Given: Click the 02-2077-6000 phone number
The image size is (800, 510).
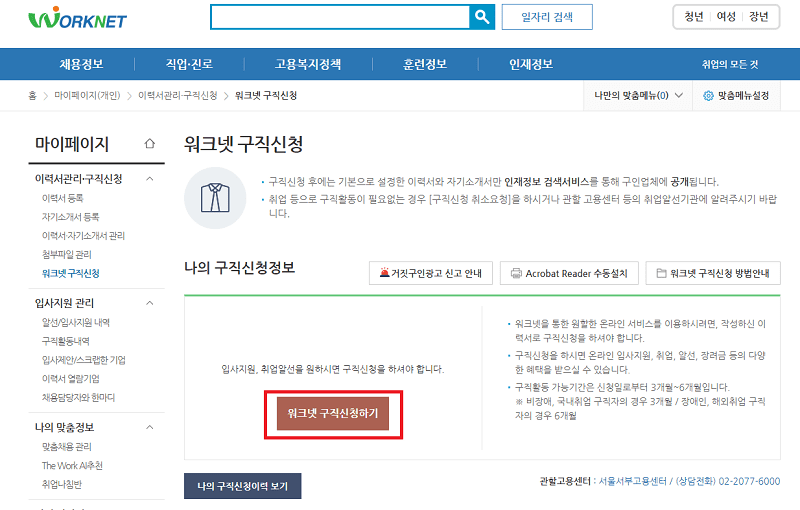Looking at the screenshot, I should click(x=749, y=481).
